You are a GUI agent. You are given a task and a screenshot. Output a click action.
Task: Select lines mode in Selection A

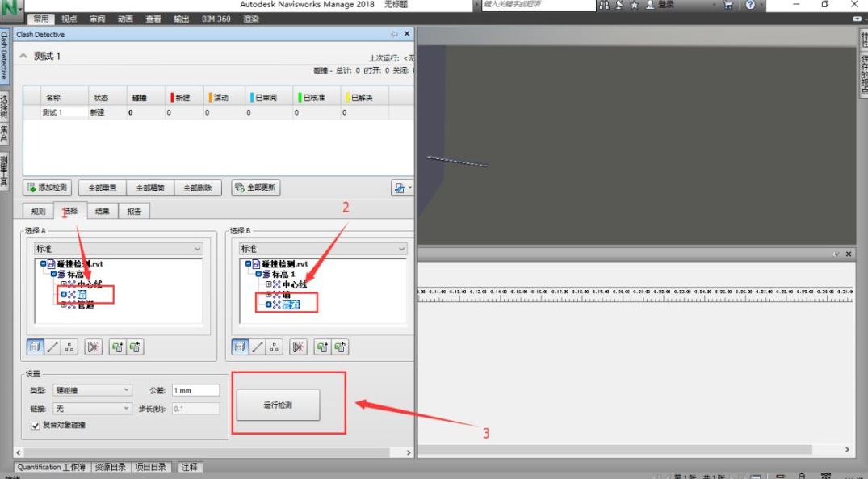tap(52, 347)
